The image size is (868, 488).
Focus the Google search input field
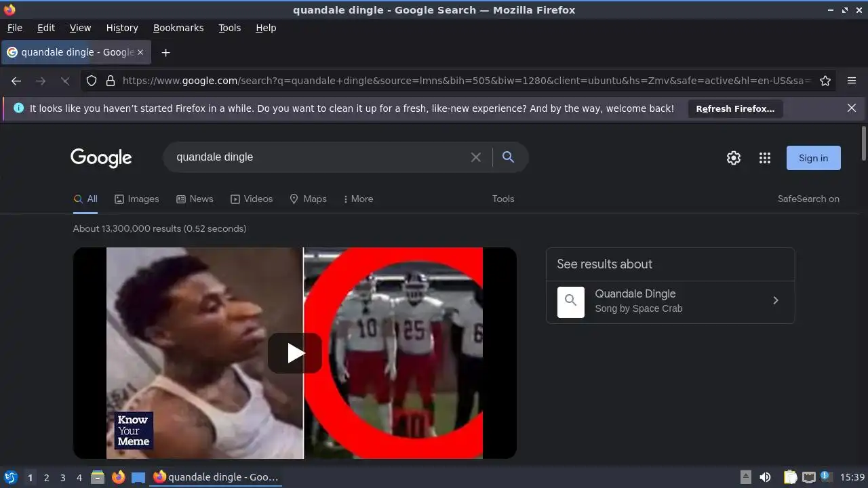[x=319, y=157]
